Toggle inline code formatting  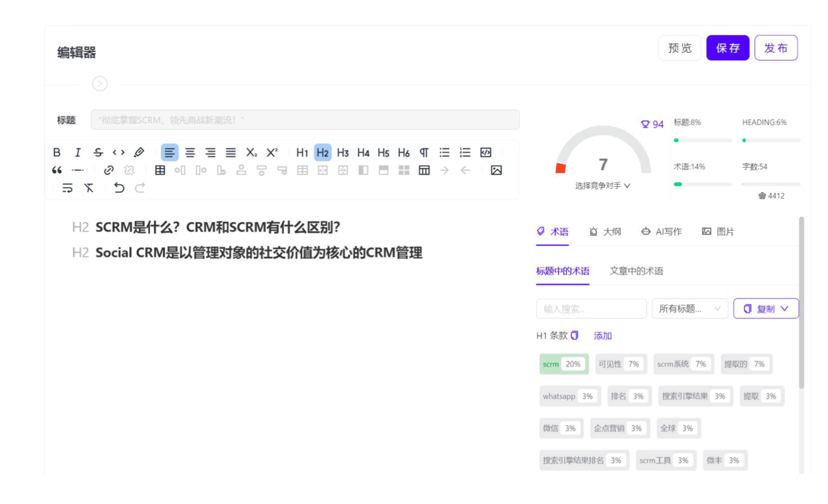click(119, 152)
